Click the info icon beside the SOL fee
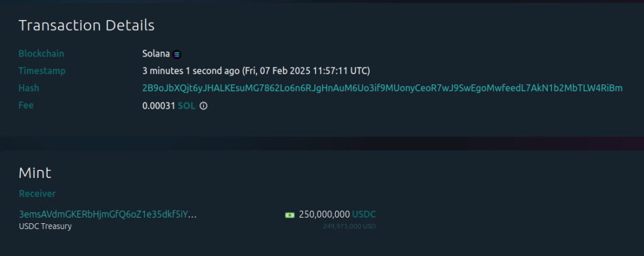The image size is (644, 256). point(203,106)
